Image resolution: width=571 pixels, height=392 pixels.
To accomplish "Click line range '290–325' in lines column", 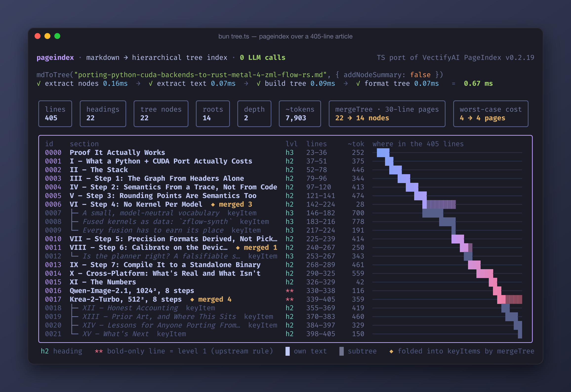I will click(x=321, y=273).
